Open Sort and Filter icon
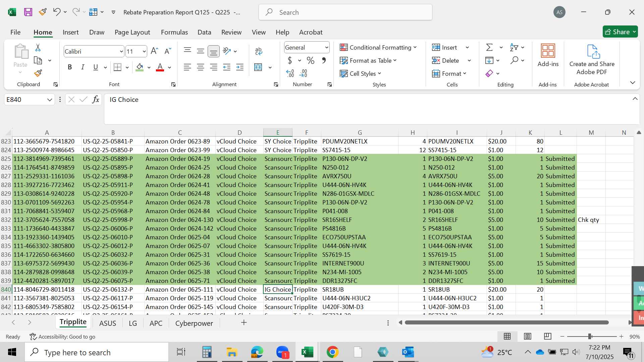This screenshot has height=362, width=644. (x=514, y=48)
